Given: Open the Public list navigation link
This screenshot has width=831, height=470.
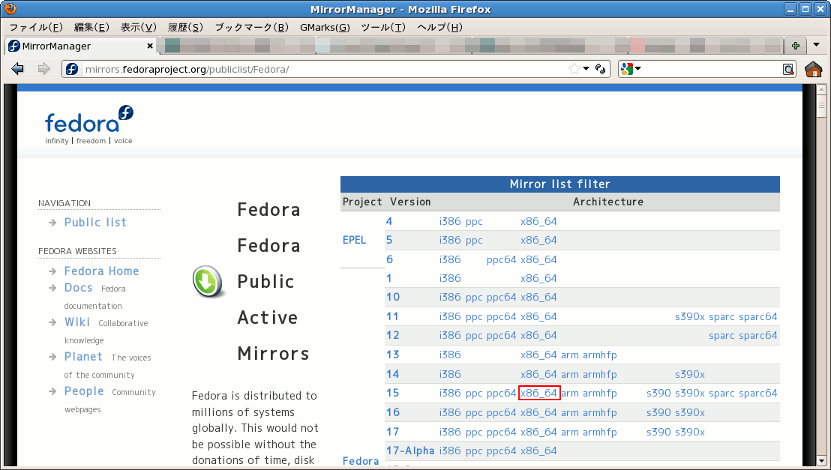Looking at the screenshot, I should point(95,222).
